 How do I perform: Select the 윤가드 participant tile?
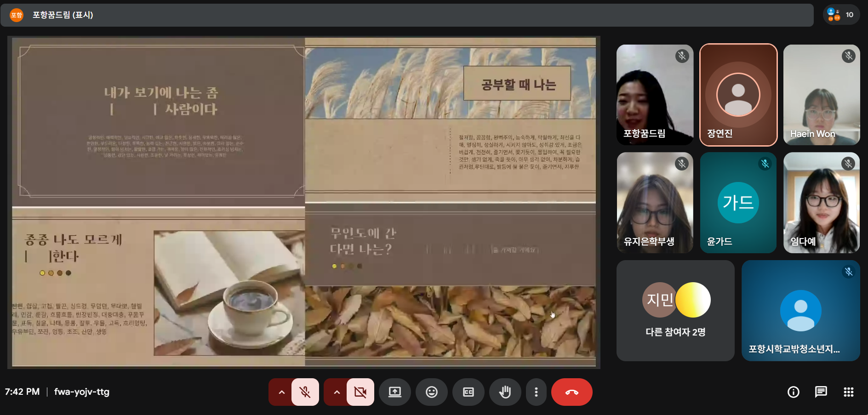(738, 203)
